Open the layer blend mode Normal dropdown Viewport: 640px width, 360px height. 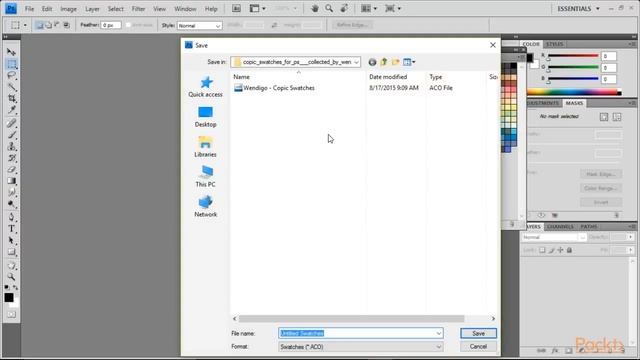(x=554, y=237)
